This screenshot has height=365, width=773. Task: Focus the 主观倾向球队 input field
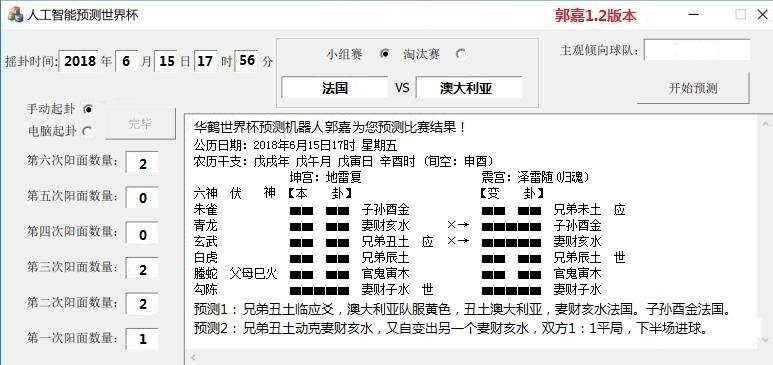coord(697,50)
